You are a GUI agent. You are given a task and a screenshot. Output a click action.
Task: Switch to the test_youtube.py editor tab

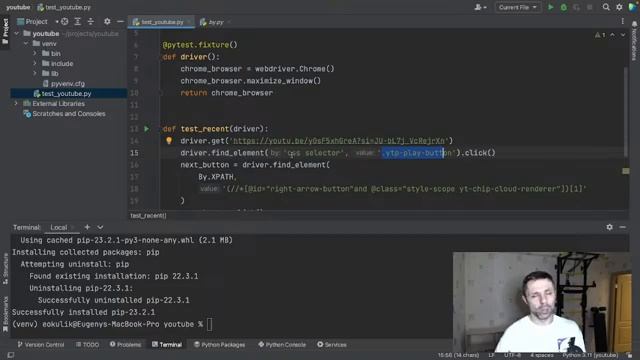coord(162,22)
